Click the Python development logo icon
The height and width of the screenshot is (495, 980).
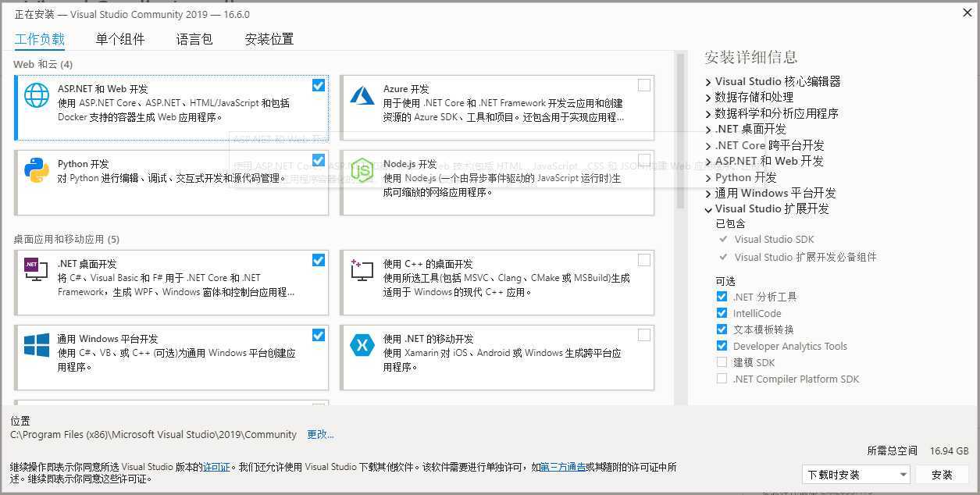tap(37, 170)
